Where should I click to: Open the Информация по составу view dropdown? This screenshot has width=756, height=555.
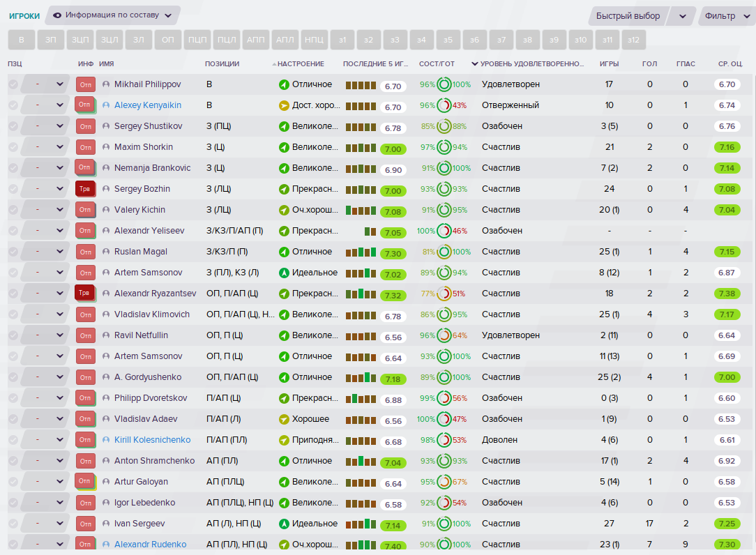[x=113, y=15]
